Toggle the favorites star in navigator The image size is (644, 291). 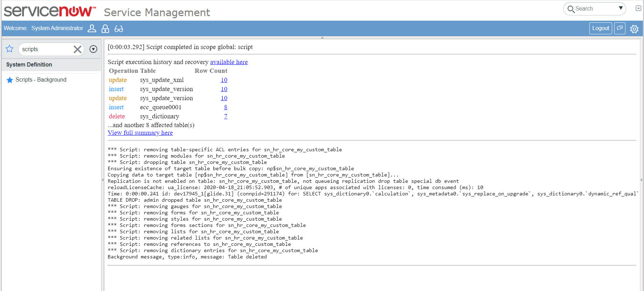pos(9,49)
